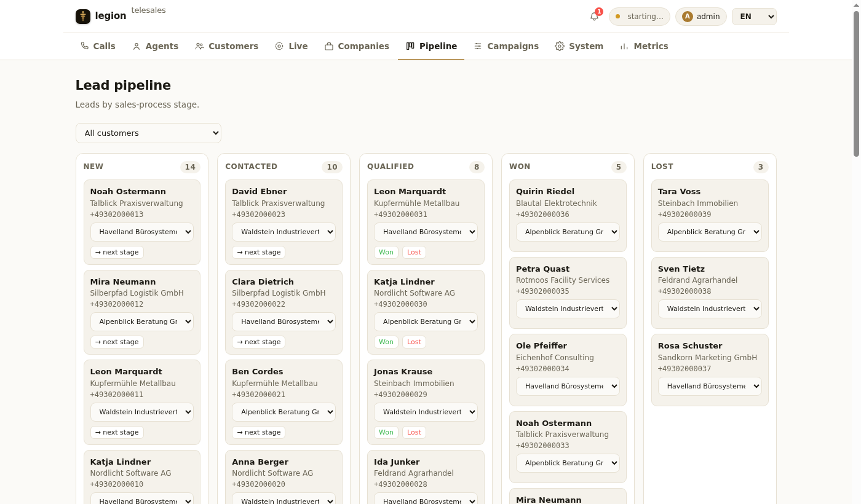Open company dropdown on Noah Ostermann's NEW card
This screenshot has width=861, height=504.
pyautogui.click(x=142, y=232)
